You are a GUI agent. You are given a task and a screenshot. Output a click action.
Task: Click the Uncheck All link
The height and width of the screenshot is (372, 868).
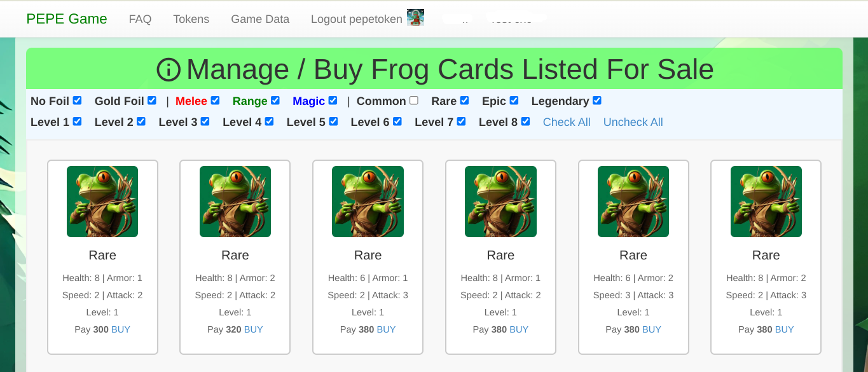(633, 122)
